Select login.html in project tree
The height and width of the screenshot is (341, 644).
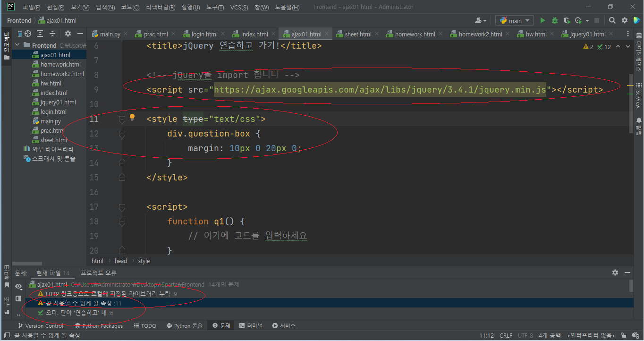(x=53, y=111)
